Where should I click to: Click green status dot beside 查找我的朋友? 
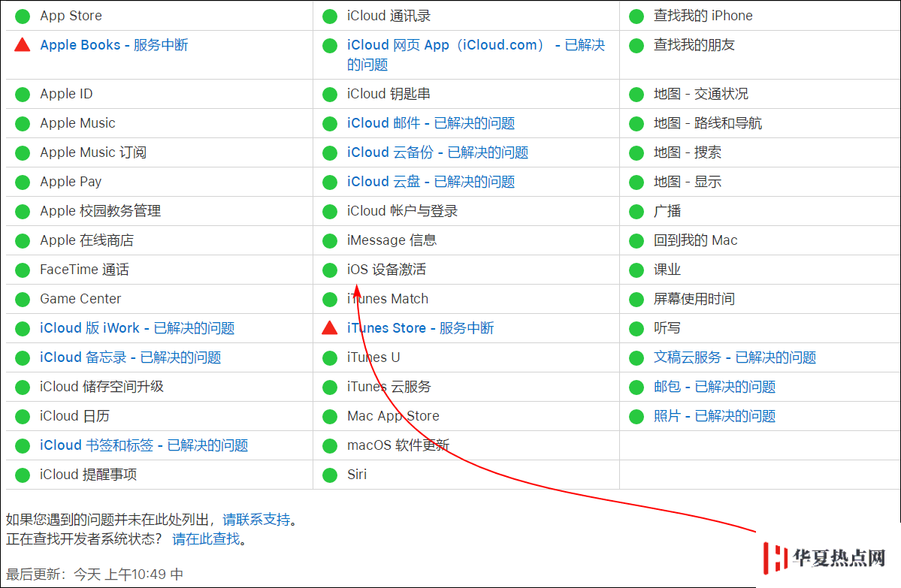636,45
